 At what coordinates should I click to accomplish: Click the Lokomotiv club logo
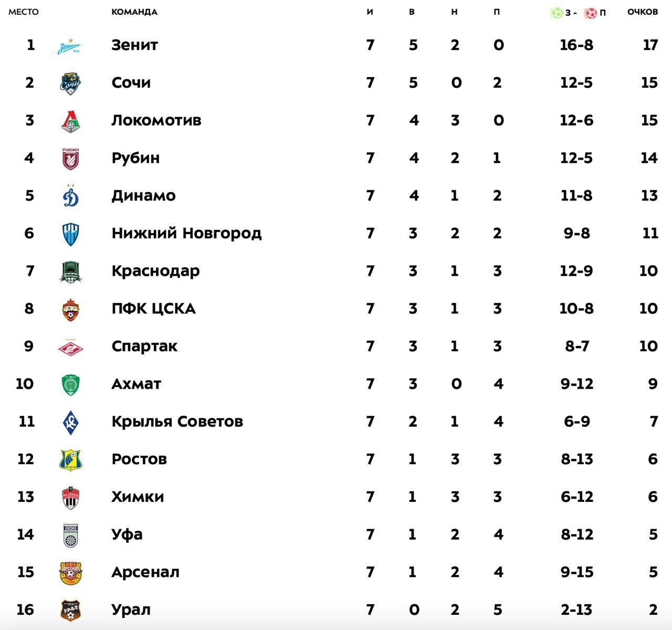[70, 121]
